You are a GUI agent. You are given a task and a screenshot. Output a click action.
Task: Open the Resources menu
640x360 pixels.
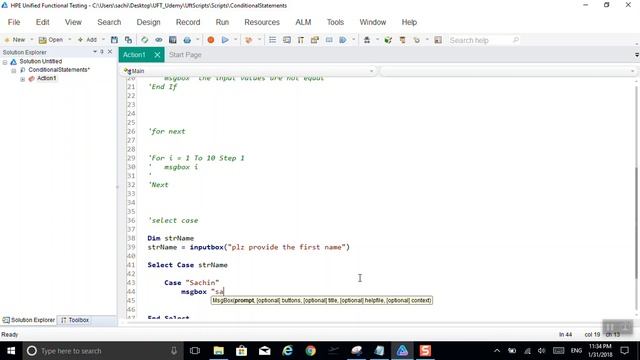(x=262, y=22)
